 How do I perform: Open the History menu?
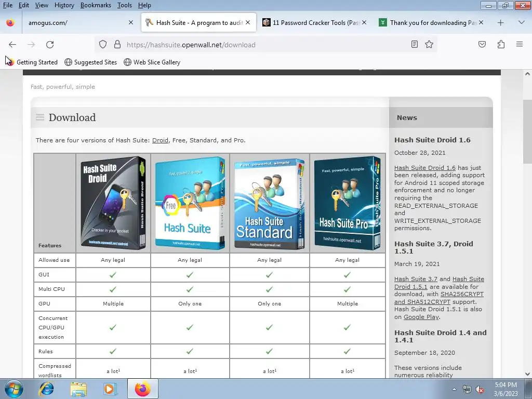64,5
